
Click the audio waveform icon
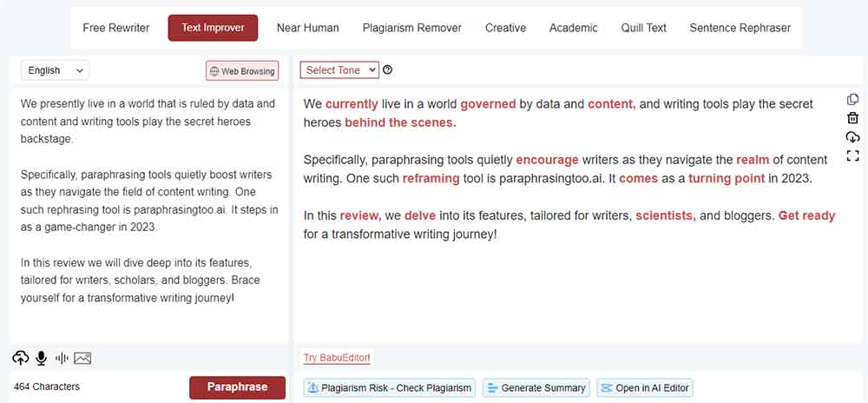click(x=62, y=358)
